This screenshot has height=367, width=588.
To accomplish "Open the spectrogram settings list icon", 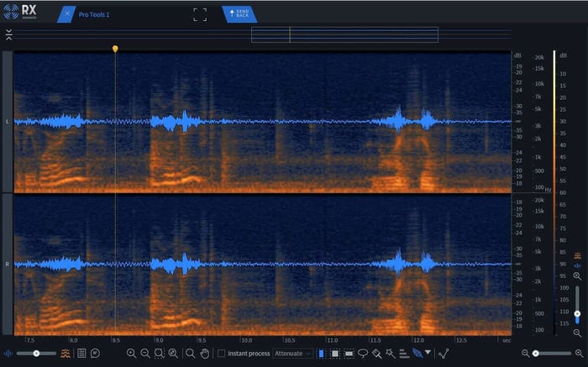I will tap(81, 353).
